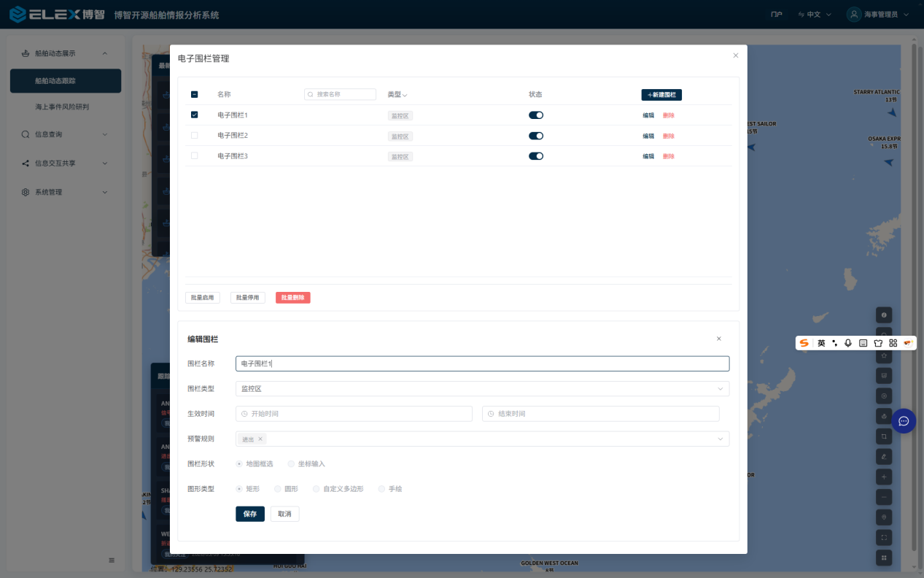The width and height of the screenshot is (924, 578).
Task: Open 海上事件风险研判 menu item
Action: pyautogui.click(x=62, y=107)
